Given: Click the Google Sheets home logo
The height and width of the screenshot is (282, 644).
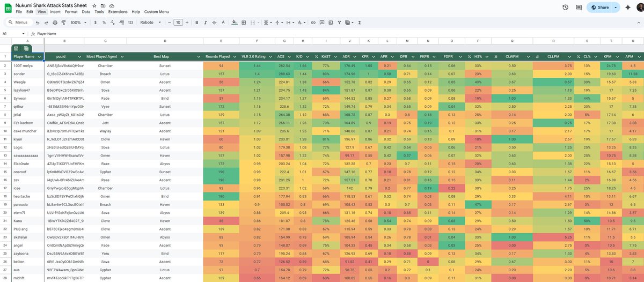Looking at the screenshot, I should pyautogui.click(x=7, y=8).
